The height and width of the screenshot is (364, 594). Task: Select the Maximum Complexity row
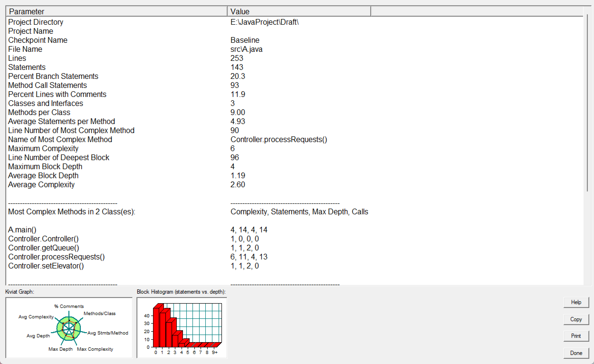click(43, 148)
